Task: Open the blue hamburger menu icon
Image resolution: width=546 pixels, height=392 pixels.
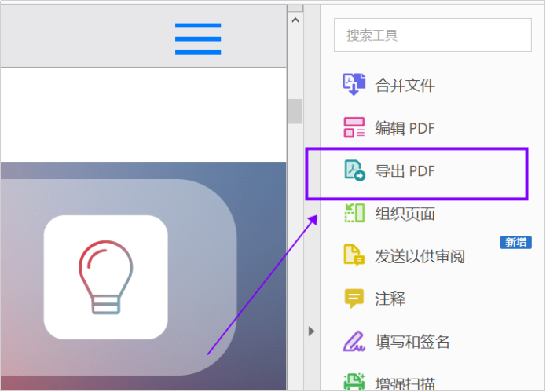Action: (198, 39)
